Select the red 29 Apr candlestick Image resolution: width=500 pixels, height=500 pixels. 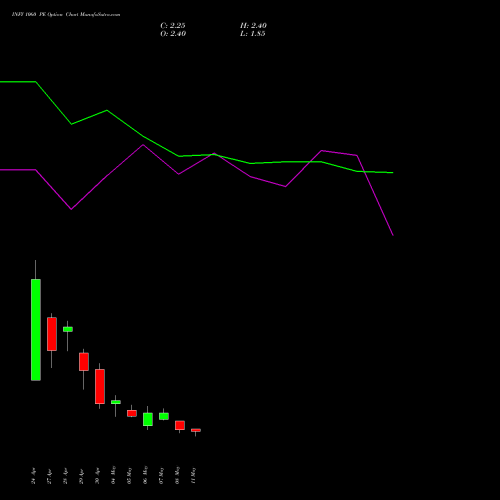coord(84,362)
